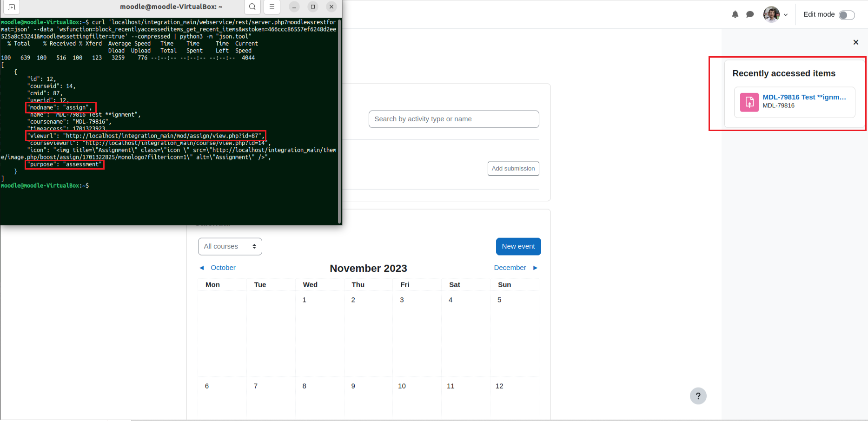Viewport: 868px width, 421px height.
Task: Close the terminal window
Action: 331,7
